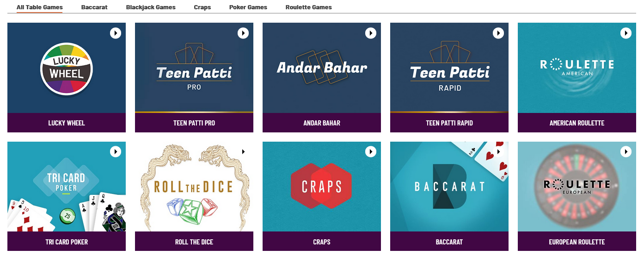
Task: Click the small play arrow on Baccarat tile
Action: click(x=499, y=151)
